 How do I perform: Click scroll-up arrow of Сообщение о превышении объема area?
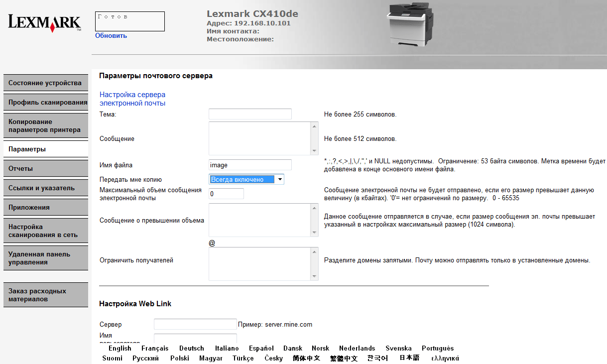tap(314, 208)
